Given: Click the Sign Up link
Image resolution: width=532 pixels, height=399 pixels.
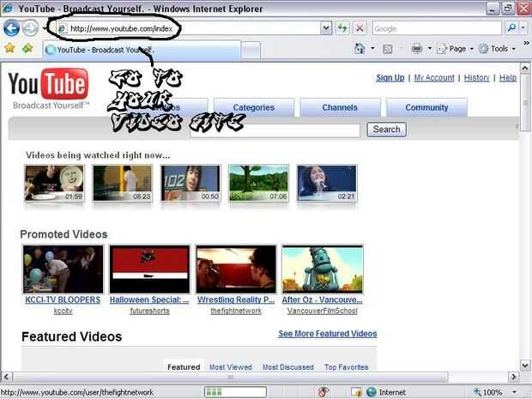Looking at the screenshot, I should coord(390,78).
